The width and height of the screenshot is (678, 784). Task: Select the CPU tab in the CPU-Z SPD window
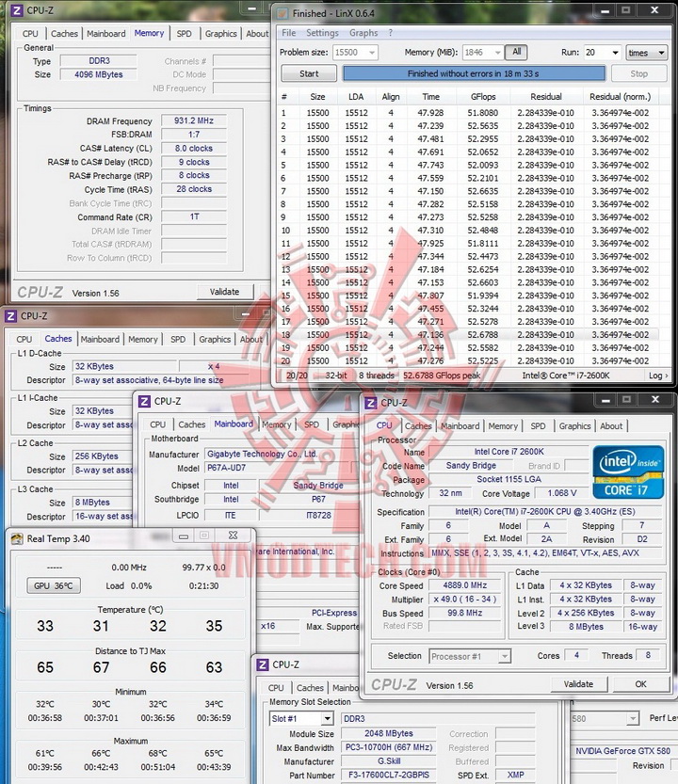tap(276, 688)
